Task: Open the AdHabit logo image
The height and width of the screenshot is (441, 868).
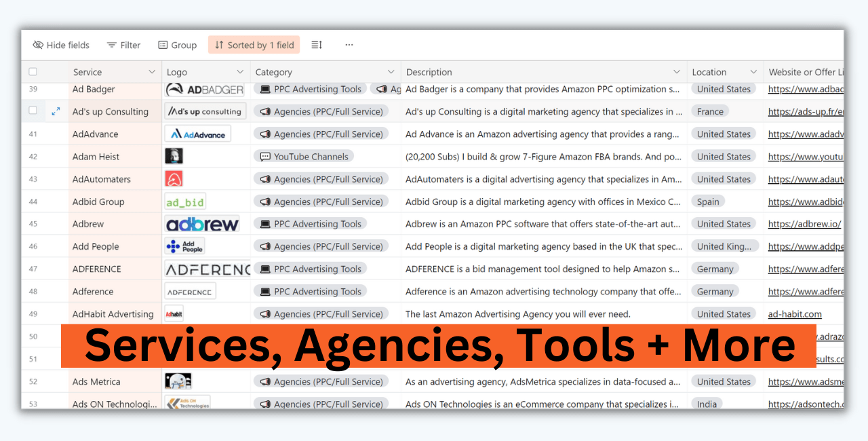Action: click(x=174, y=314)
